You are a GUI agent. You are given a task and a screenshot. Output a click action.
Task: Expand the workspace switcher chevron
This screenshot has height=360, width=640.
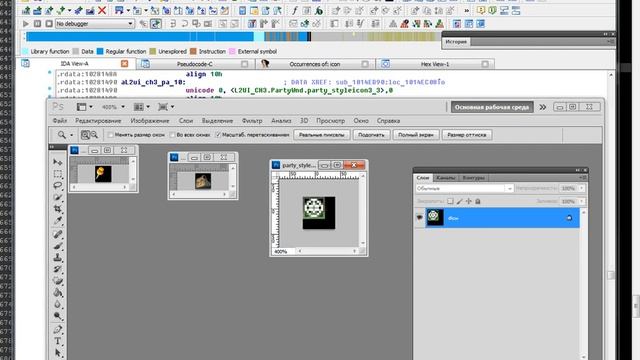coord(542,107)
